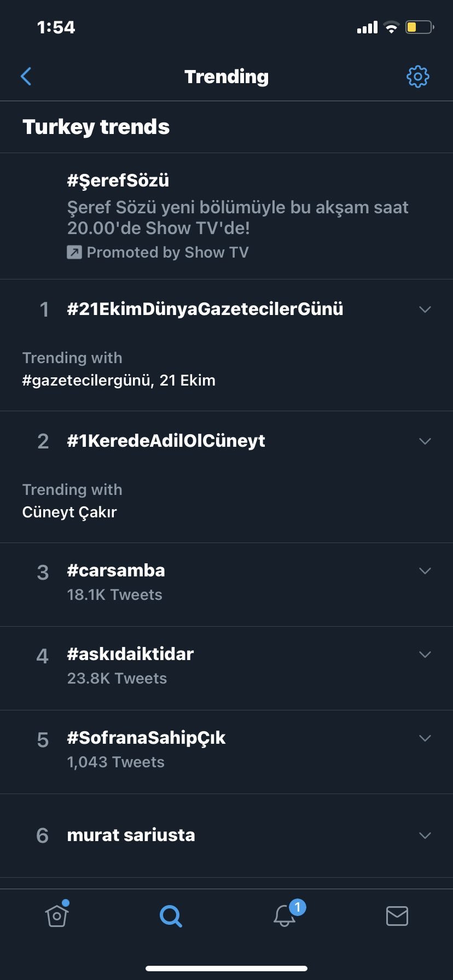Tap the back arrow icon
The width and height of the screenshot is (453, 980).
coord(26,77)
